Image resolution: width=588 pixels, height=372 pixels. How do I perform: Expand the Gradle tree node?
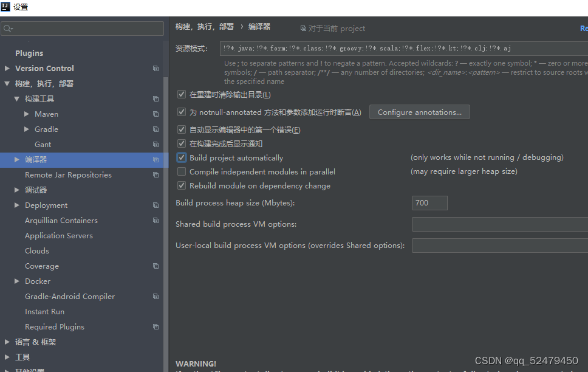coord(27,129)
